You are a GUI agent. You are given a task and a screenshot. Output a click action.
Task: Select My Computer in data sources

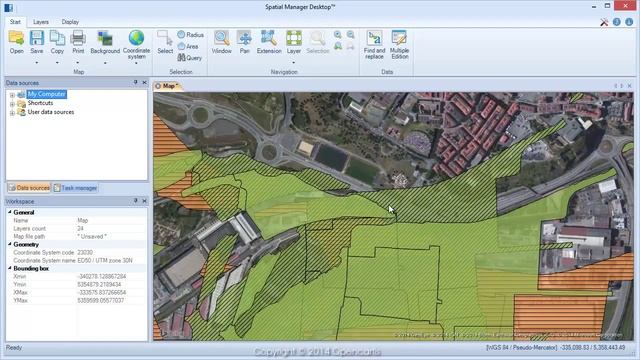point(47,94)
